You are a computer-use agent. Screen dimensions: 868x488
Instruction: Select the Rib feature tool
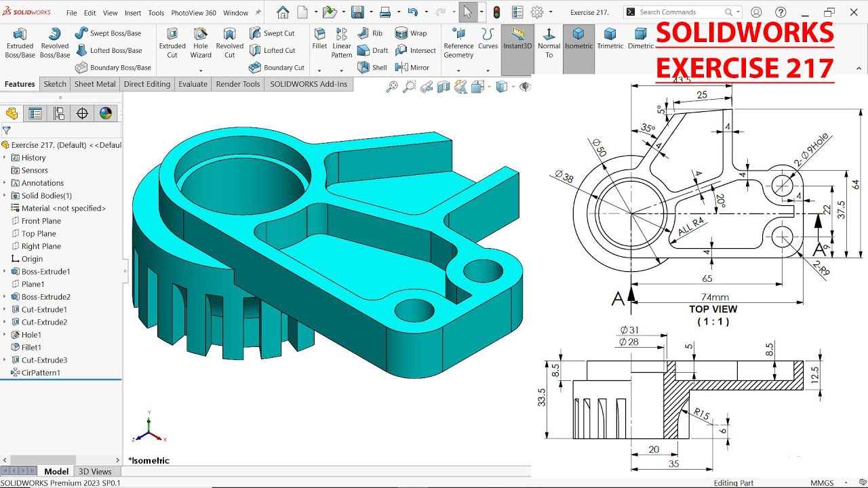coord(370,33)
